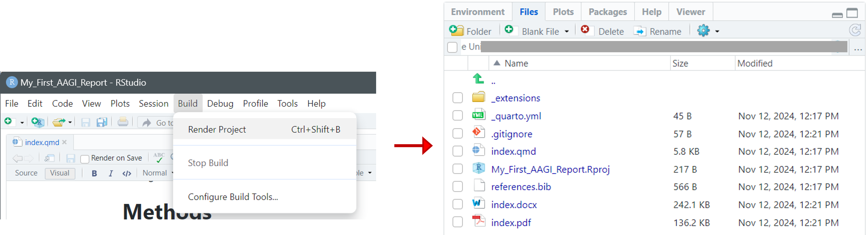Click the refresh file listing icon

855,31
